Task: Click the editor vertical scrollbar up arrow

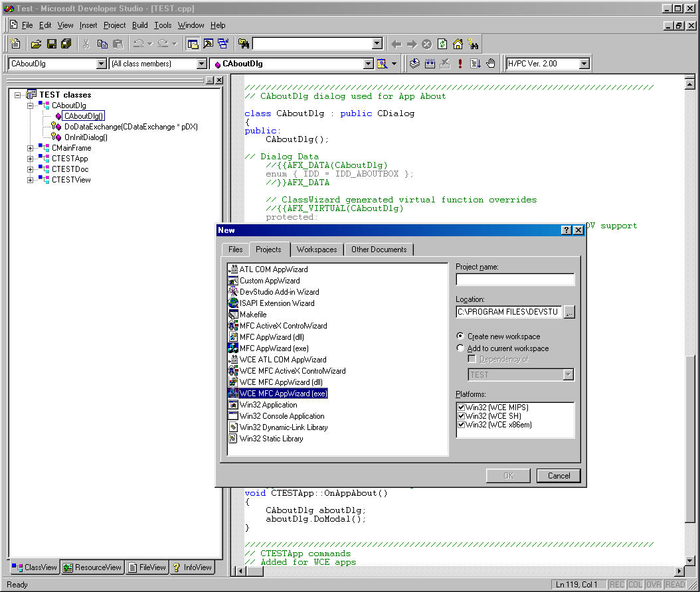Action: click(690, 84)
